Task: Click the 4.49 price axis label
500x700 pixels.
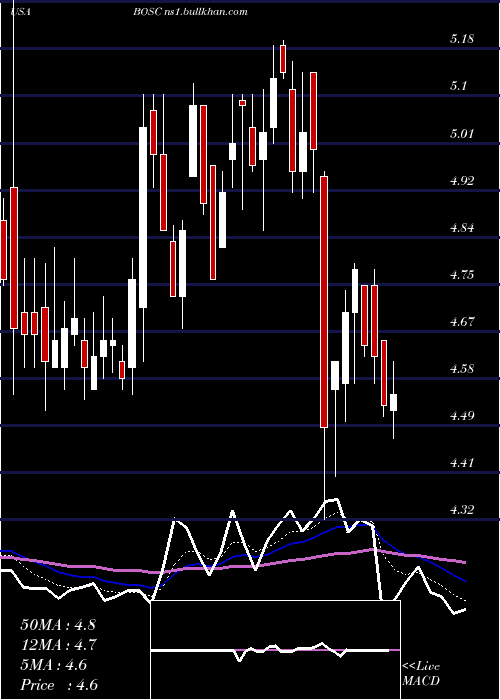Action: point(462,416)
